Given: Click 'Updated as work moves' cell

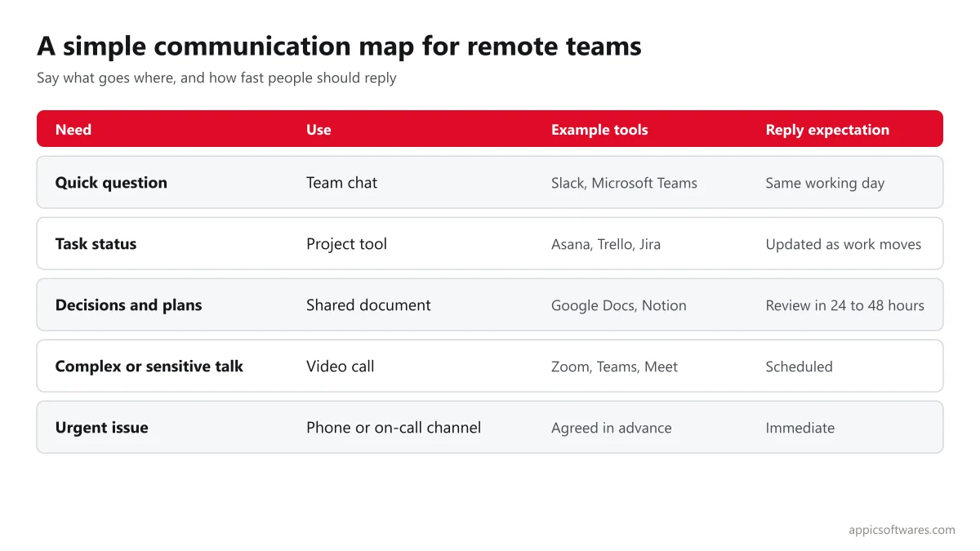Looking at the screenshot, I should [844, 244].
